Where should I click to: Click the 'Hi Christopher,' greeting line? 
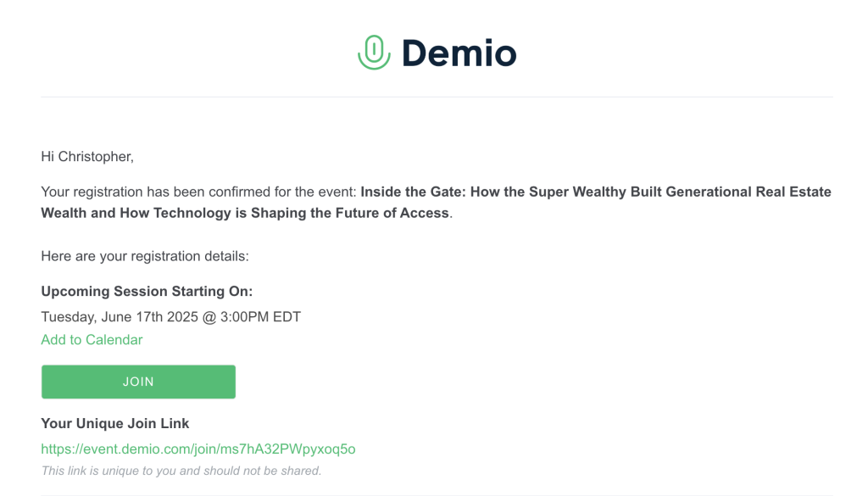click(87, 157)
